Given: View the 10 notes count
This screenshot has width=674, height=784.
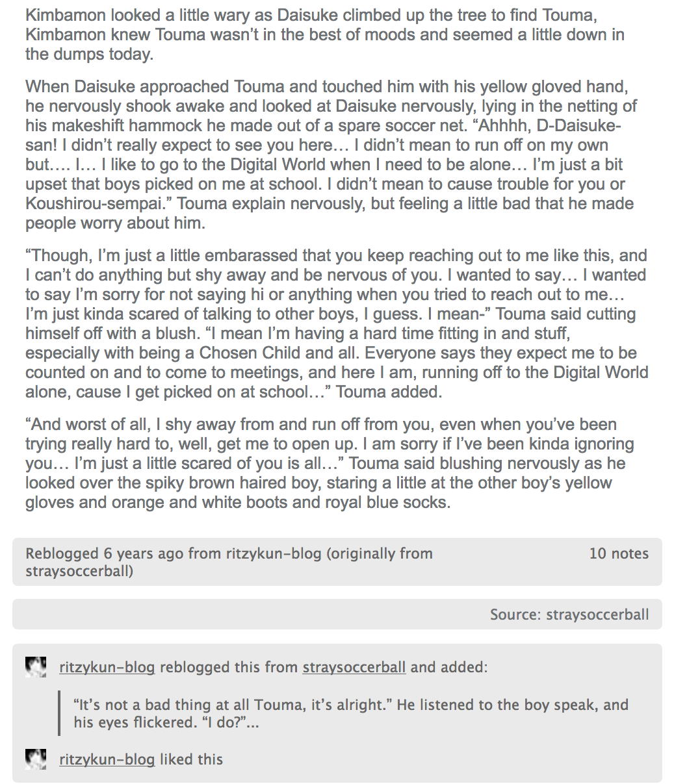Looking at the screenshot, I should coord(619,553).
